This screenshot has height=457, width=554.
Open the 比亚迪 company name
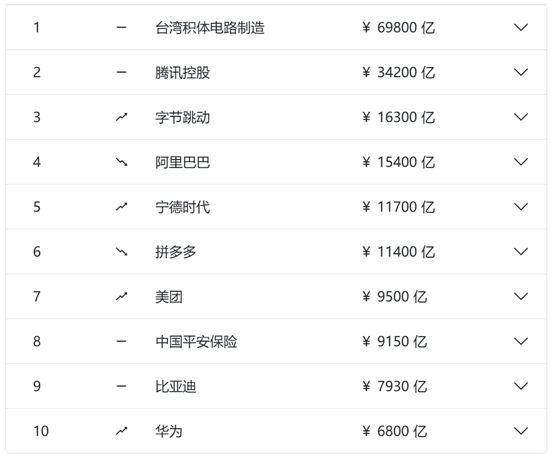pos(176,387)
